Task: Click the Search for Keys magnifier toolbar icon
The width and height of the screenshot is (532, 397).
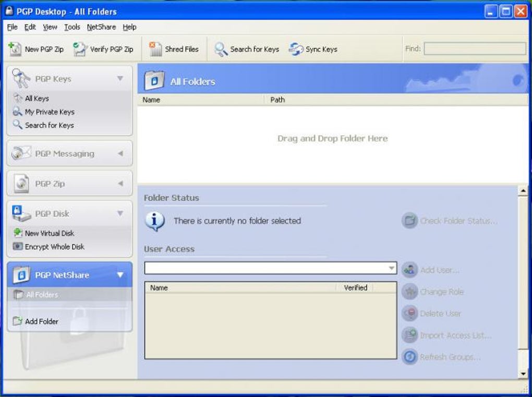Action: (x=221, y=49)
